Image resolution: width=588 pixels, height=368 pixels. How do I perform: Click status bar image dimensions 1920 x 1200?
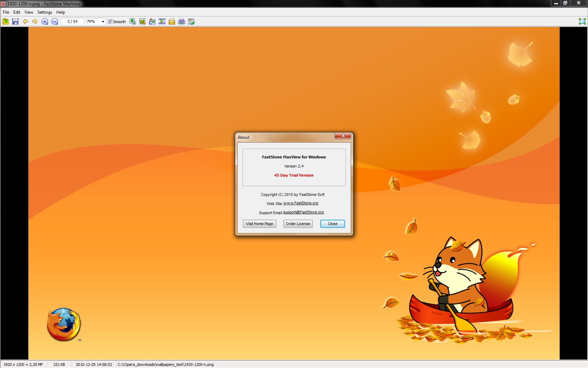(x=23, y=364)
